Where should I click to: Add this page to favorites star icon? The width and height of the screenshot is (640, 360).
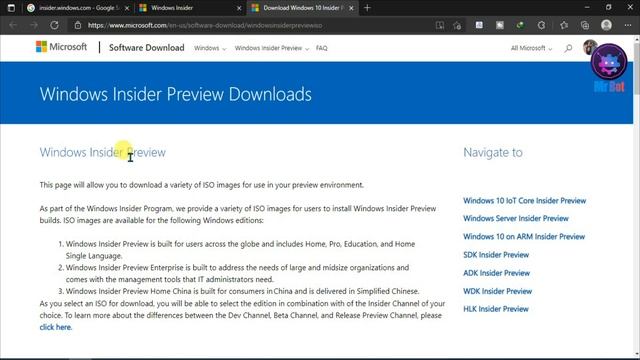[x=457, y=25]
